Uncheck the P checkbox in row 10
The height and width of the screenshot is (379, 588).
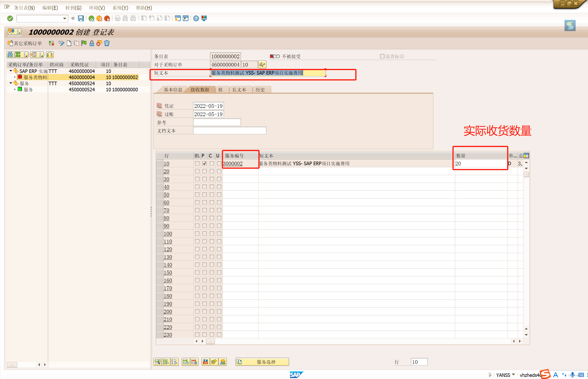pyautogui.click(x=204, y=163)
